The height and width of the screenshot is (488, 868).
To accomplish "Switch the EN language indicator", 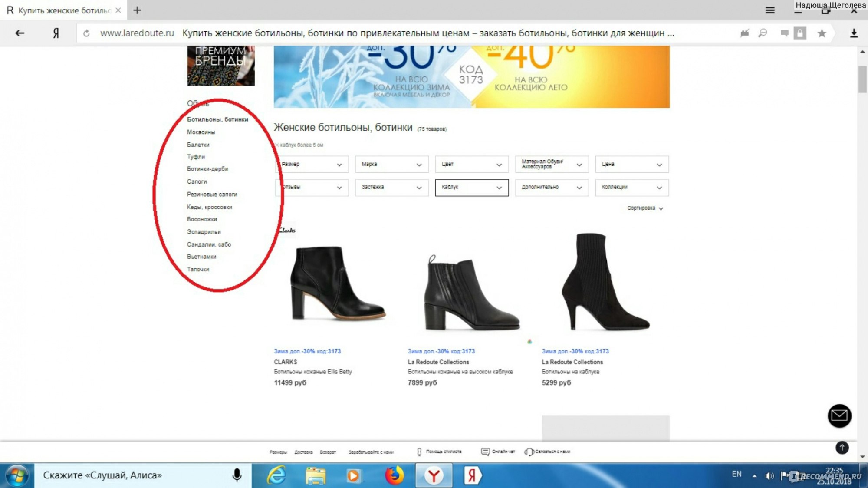I will 736,474.
